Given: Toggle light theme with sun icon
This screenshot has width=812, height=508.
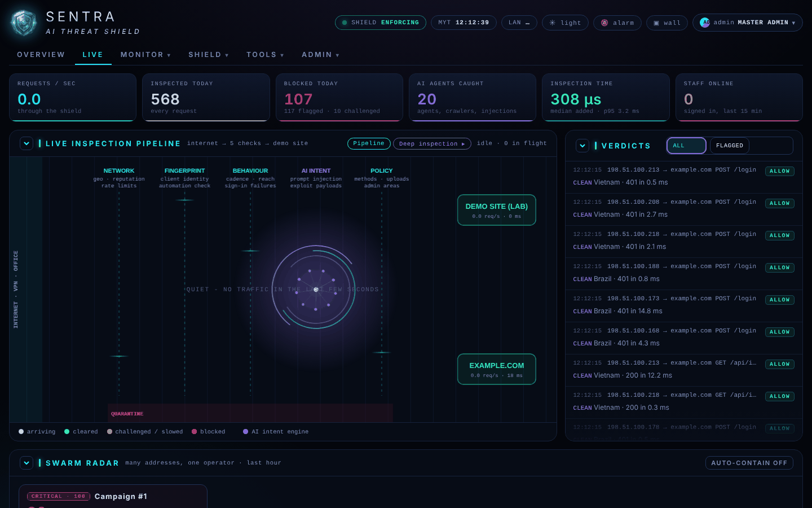Looking at the screenshot, I should point(565,23).
